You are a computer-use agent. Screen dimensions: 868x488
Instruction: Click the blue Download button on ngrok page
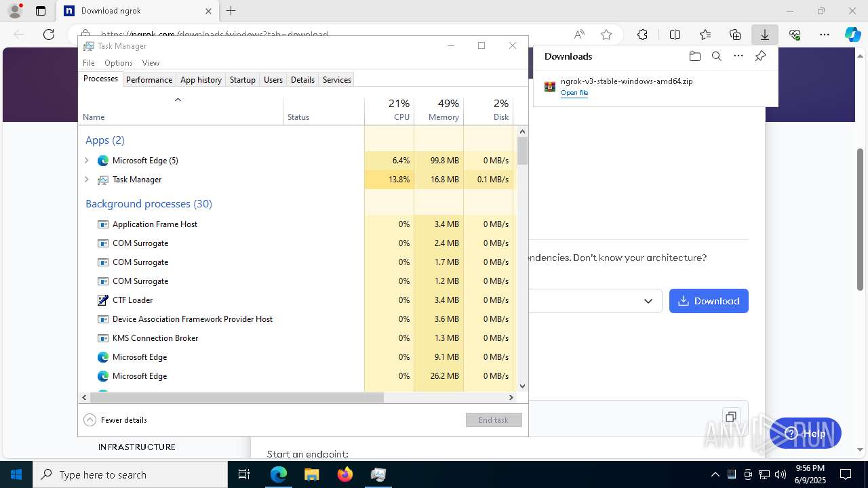[709, 301]
